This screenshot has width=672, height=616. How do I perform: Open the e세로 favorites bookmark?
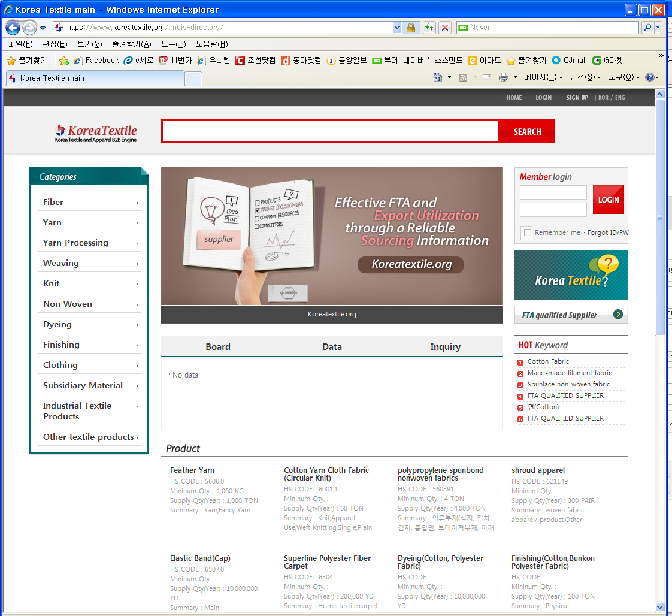[x=138, y=61]
